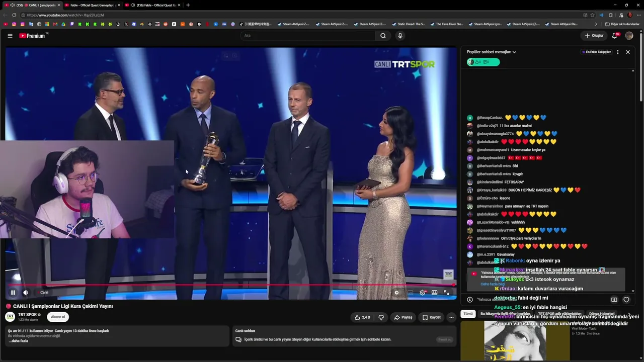The height and width of the screenshot is (362, 644).
Task: Open more actions menu beside Kaydet
Action: (451, 317)
